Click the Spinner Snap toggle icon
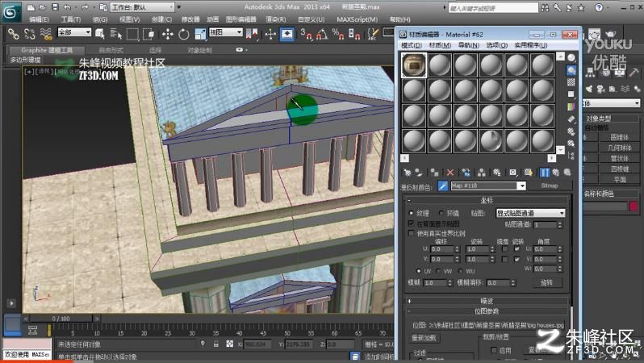Image resolution: width=644 pixels, height=363 pixels. 354,34
